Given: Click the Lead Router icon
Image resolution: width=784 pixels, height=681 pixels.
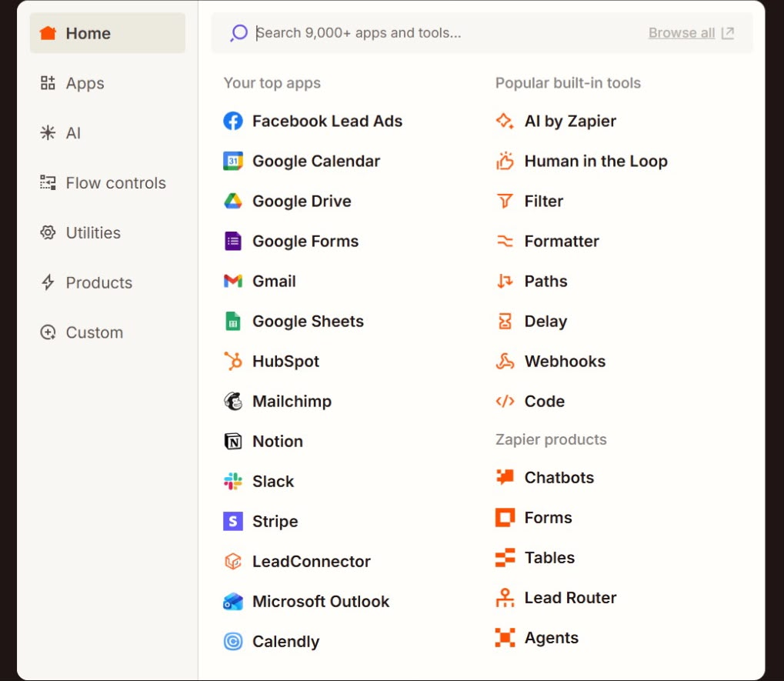Looking at the screenshot, I should tap(505, 597).
